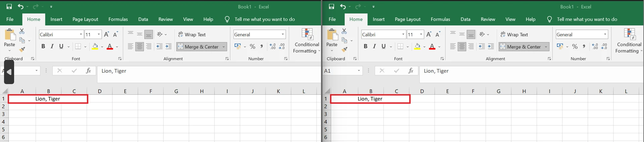Click the Cut scissors icon in right window
Viewport: 644px width, 142px height.
tap(344, 31)
